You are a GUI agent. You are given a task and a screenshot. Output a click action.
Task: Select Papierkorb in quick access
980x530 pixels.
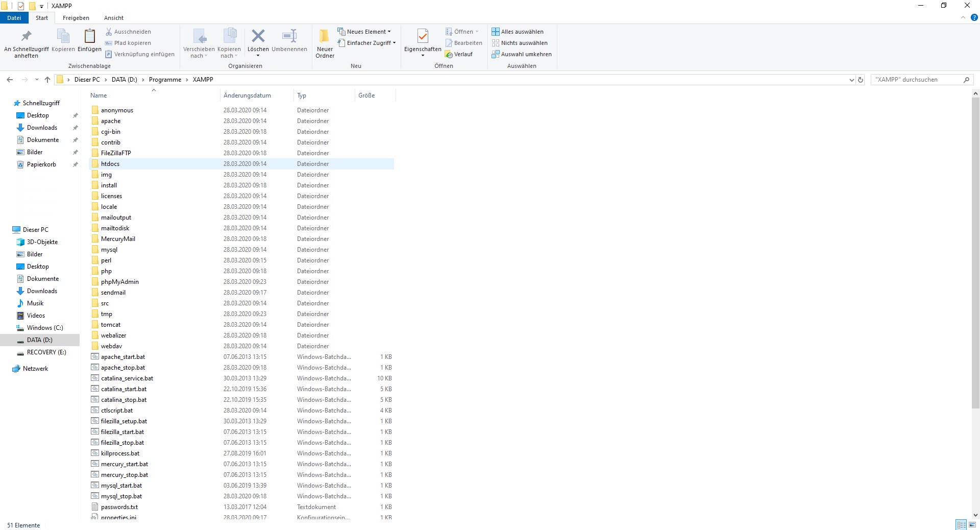(x=41, y=164)
